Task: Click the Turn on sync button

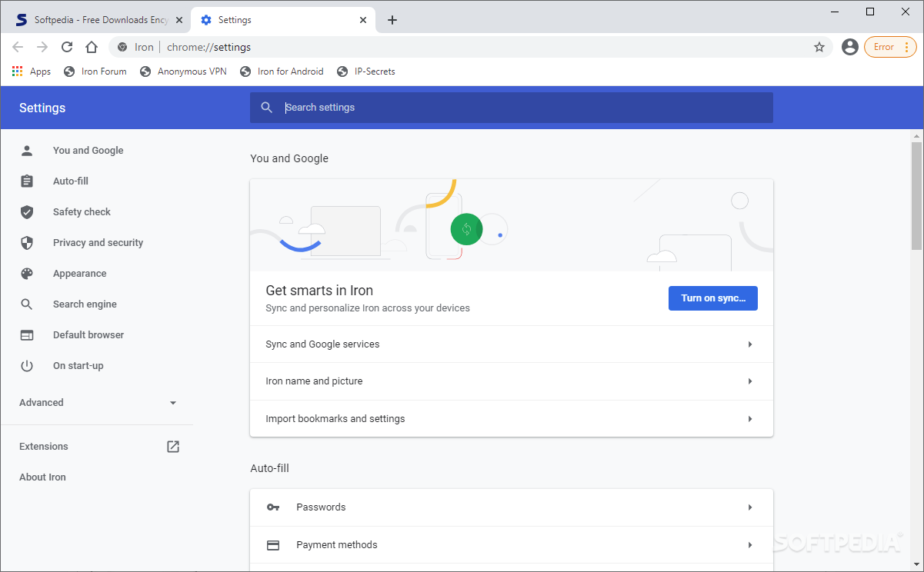Action: point(713,298)
